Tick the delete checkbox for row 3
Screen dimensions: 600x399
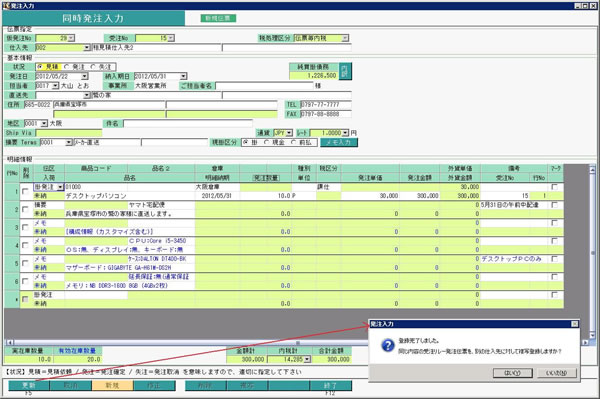[25, 227]
